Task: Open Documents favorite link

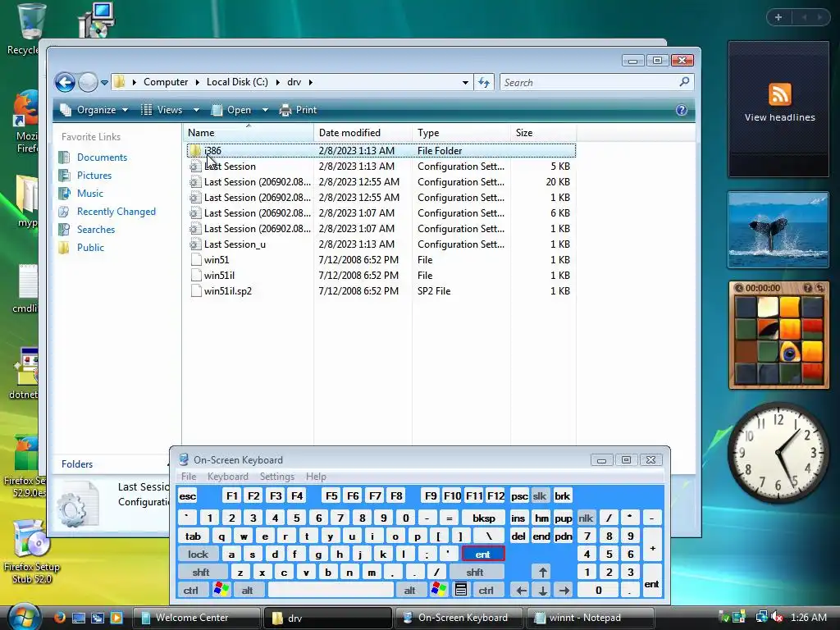Action: tap(102, 157)
